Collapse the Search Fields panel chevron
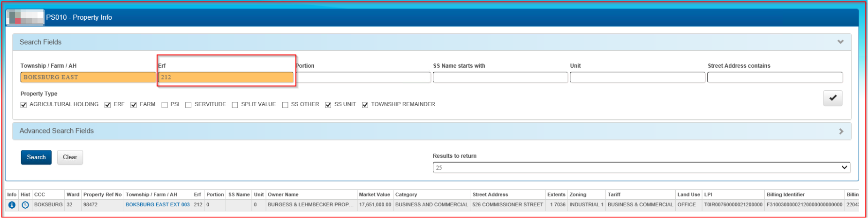868x218 pixels. [x=840, y=42]
